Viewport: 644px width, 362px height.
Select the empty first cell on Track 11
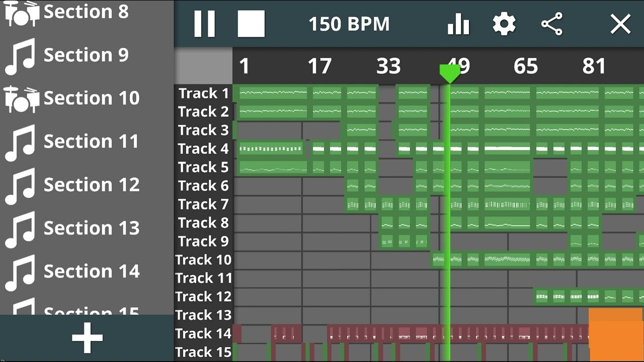[268, 279]
